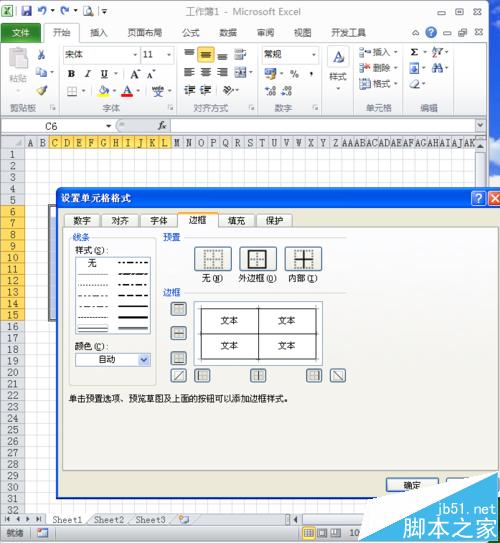Toggle Underline formatting
Screen dimensions: 500x543
104,74
